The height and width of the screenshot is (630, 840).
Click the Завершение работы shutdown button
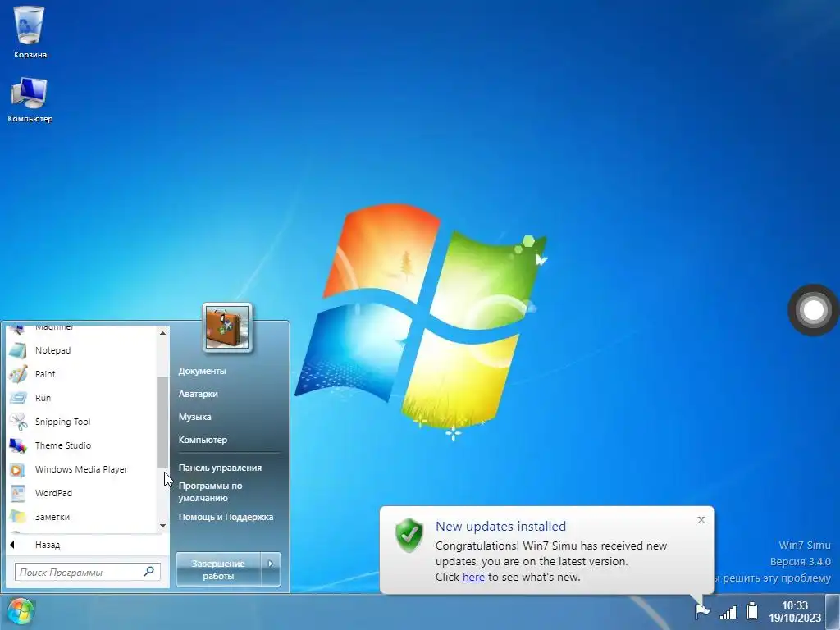point(218,569)
